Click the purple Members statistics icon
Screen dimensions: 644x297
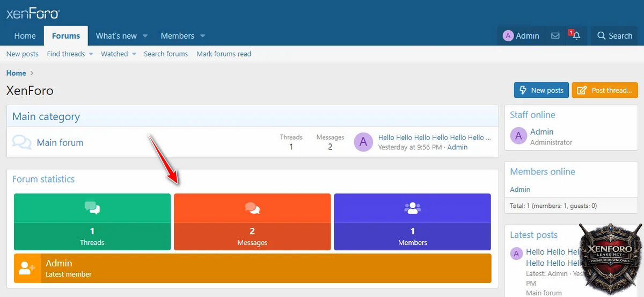(412, 208)
